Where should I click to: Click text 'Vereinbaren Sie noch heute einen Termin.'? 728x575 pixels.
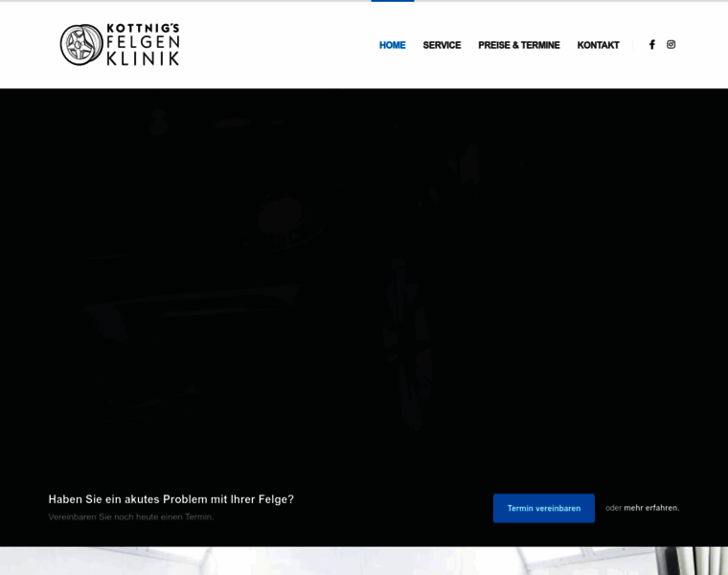(131, 517)
